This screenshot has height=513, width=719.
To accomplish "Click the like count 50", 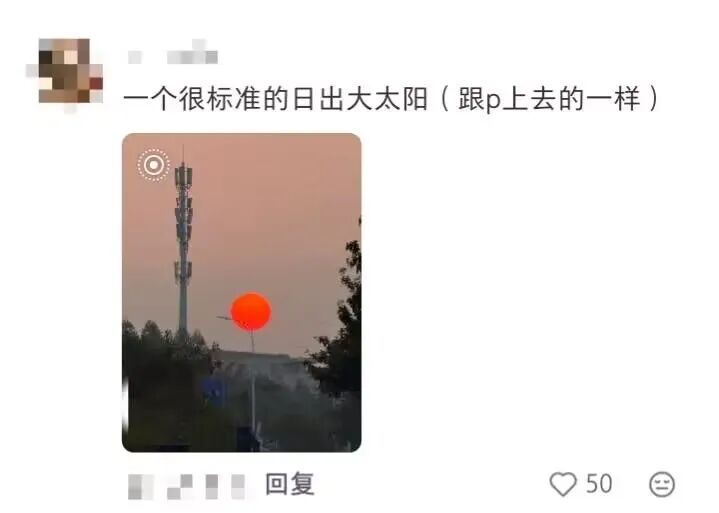I will click(599, 484).
